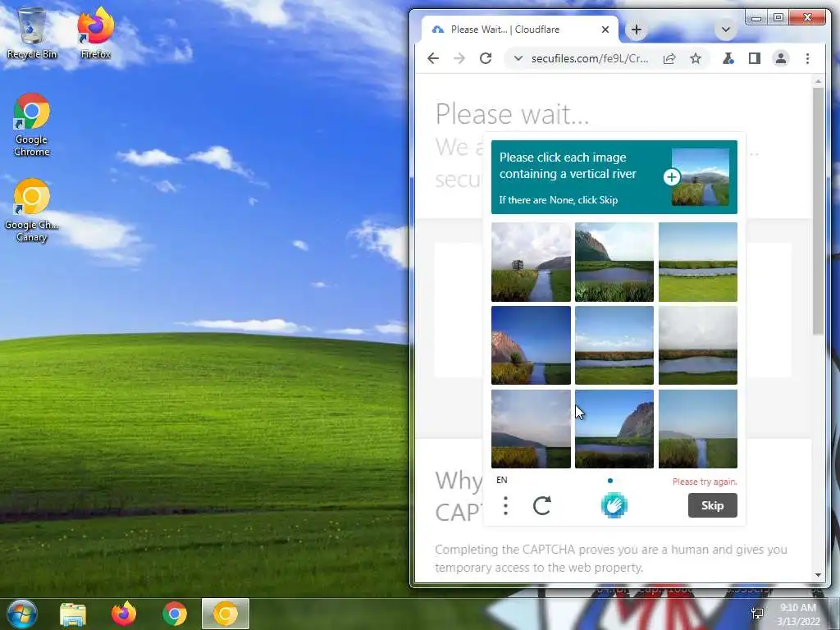Select top-left captcha image with lookout tower
The image size is (840, 630).
(531, 262)
